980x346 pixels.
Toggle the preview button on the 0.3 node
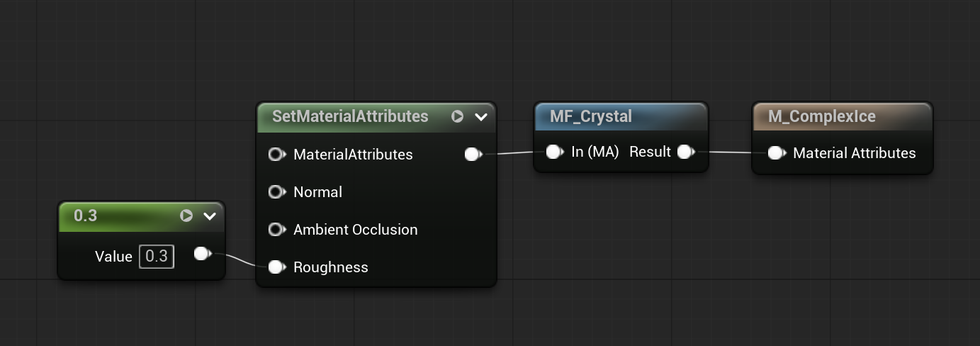click(186, 216)
